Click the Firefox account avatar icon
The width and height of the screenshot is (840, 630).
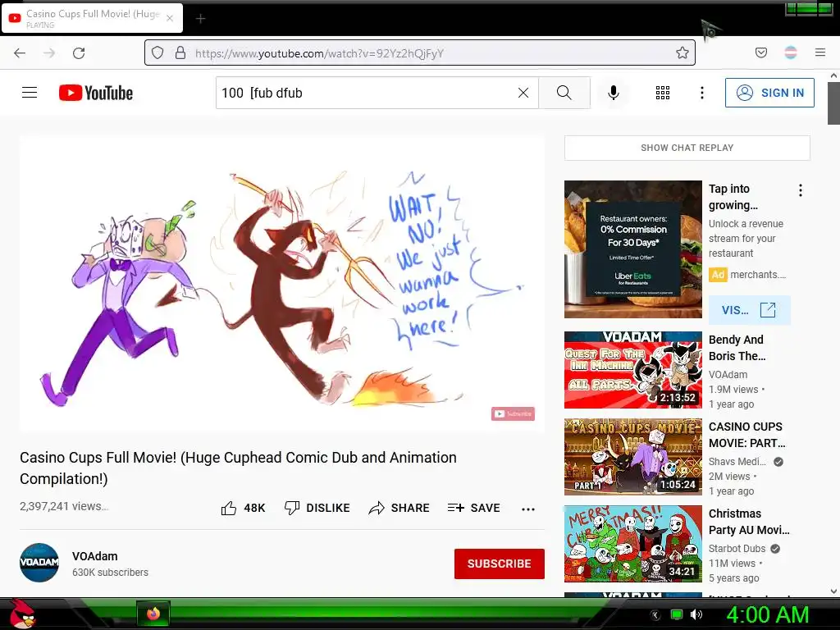pos(791,52)
